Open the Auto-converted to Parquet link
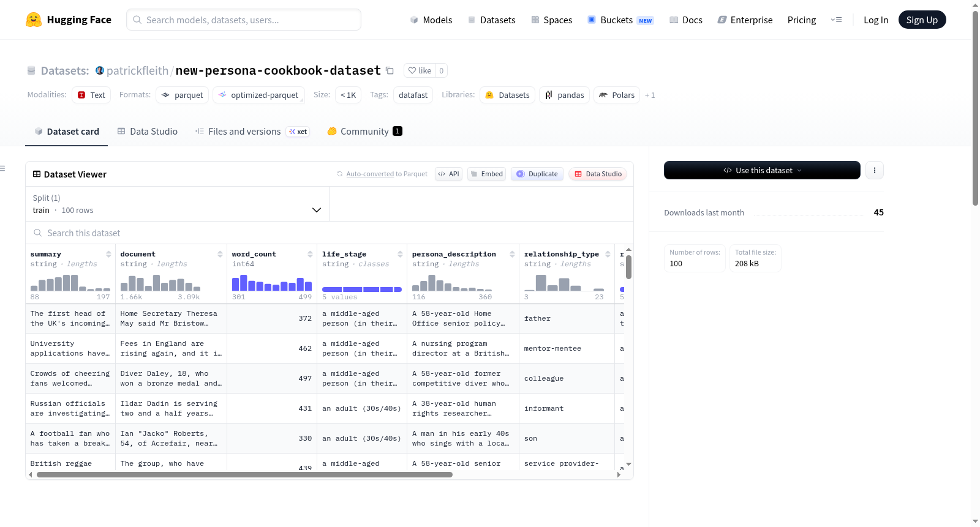Screen dimensions: 980x527 [x=382, y=174]
